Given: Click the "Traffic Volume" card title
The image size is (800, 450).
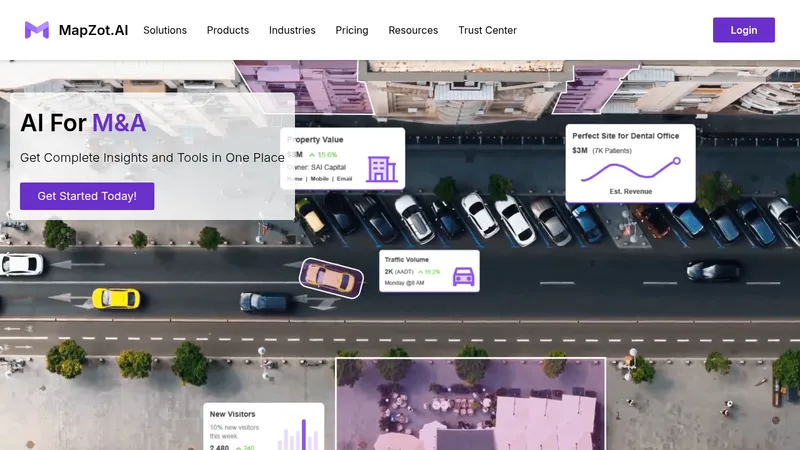Looking at the screenshot, I should pos(407,259).
